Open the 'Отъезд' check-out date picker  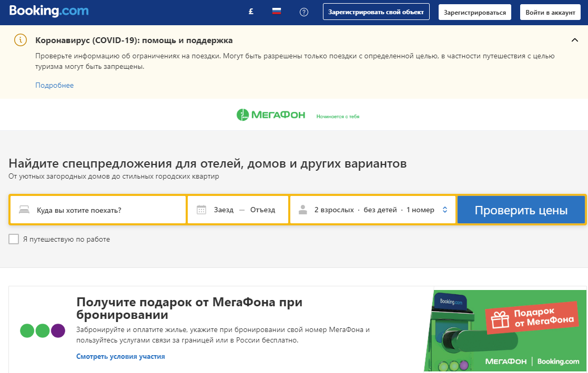coord(262,210)
